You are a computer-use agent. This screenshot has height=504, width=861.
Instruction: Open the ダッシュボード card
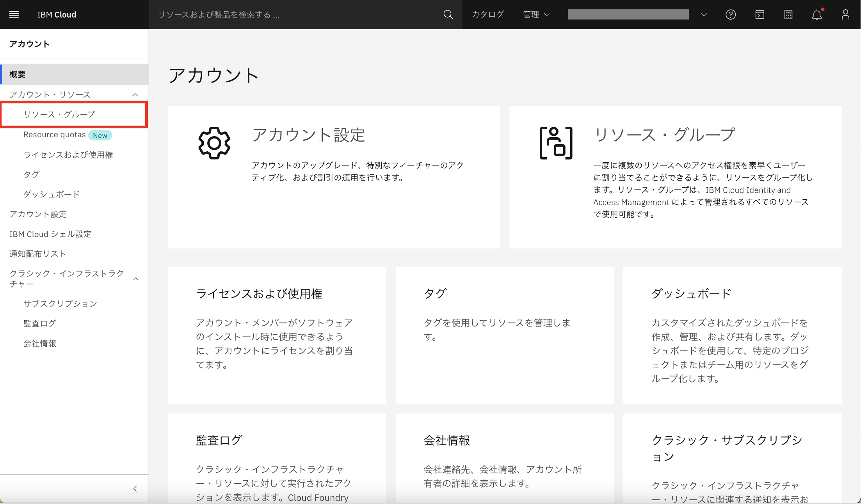coord(732,335)
